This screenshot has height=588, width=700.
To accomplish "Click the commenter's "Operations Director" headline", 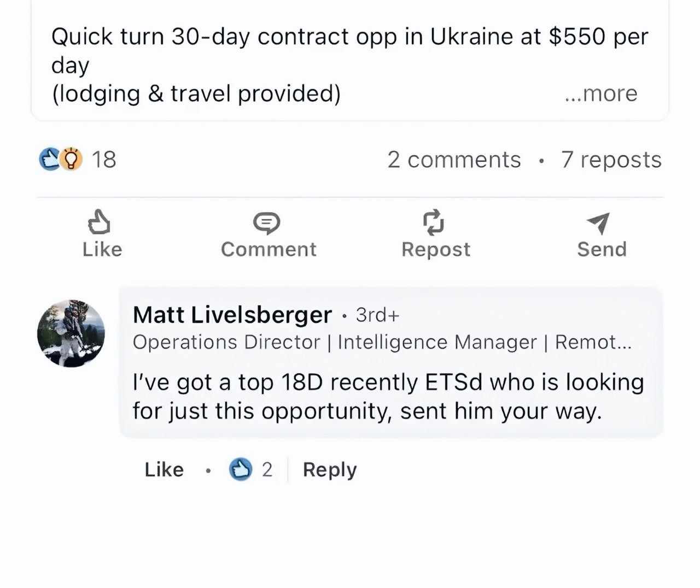I will (x=382, y=342).
